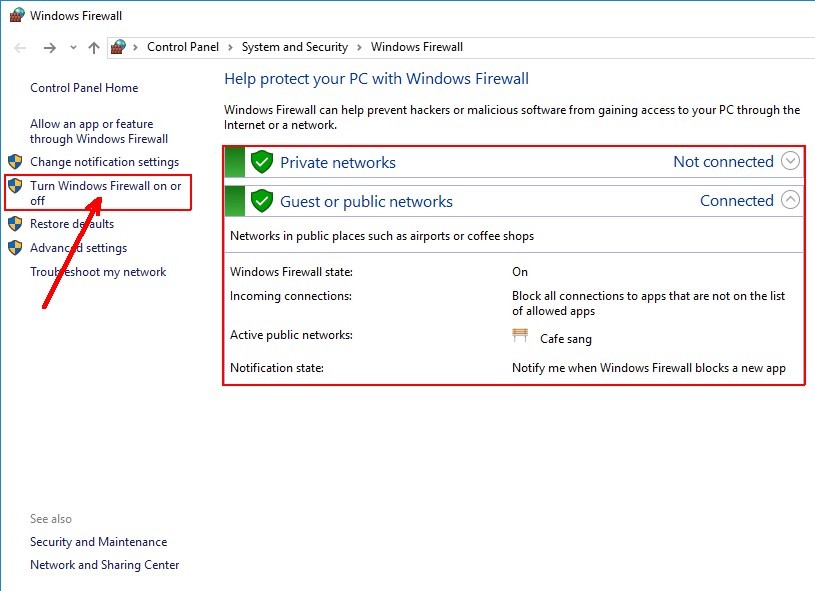Viewport: 815px width, 591px height.
Task: Expand chevron before Control Panel breadcrumb
Action: pos(136,47)
